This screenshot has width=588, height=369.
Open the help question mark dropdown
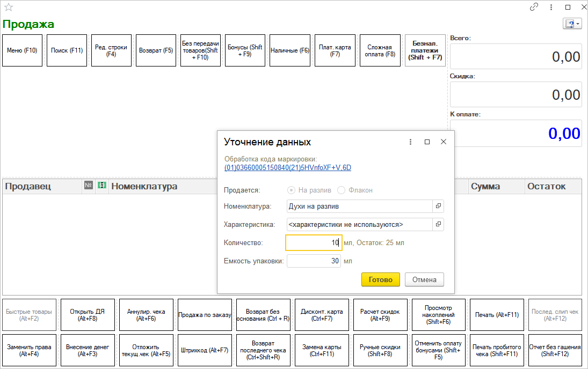[x=571, y=24]
